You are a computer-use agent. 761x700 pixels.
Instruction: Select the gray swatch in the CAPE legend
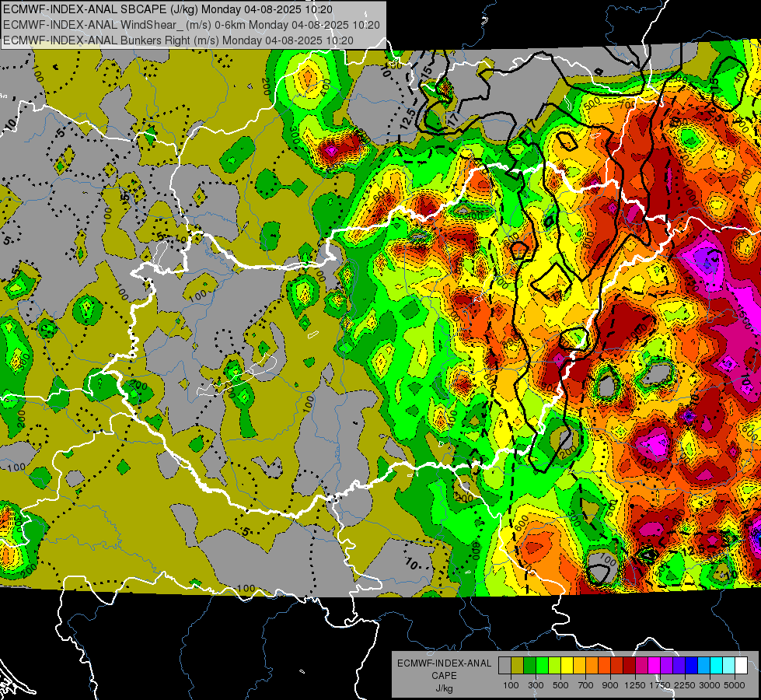click(504, 665)
